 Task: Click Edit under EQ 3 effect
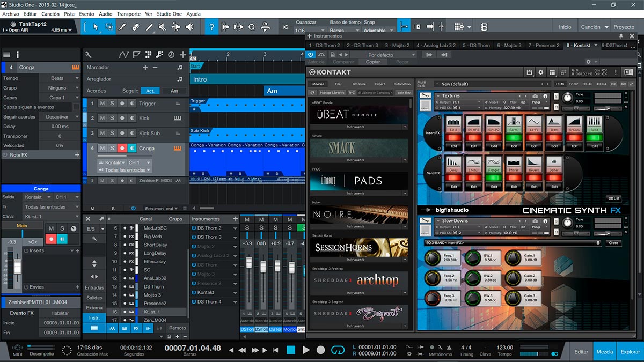tap(453, 146)
